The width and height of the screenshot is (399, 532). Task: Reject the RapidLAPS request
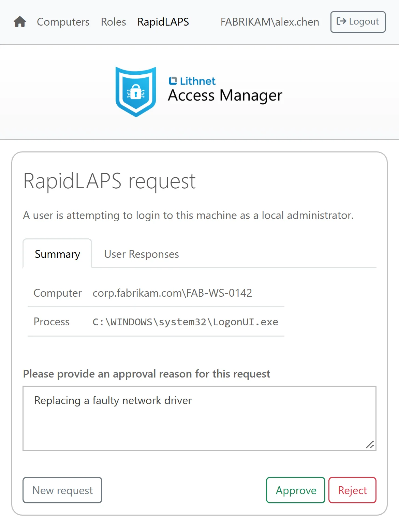352,490
